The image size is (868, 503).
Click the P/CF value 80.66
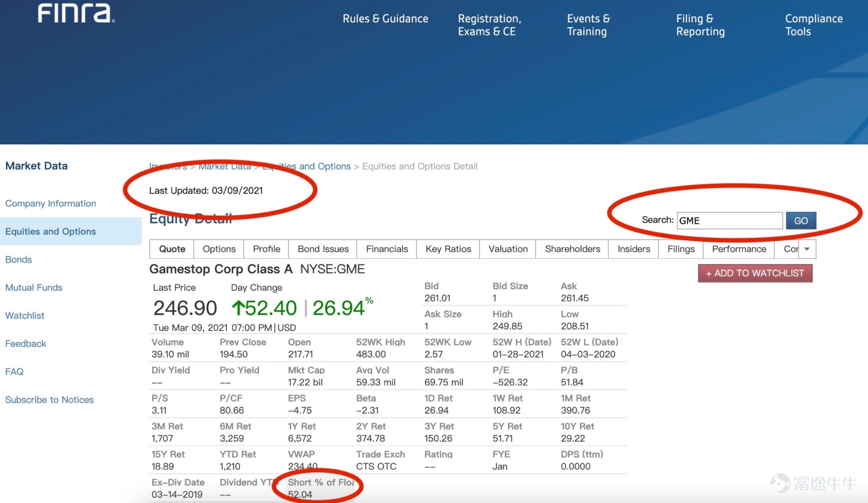[x=232, y=410]
